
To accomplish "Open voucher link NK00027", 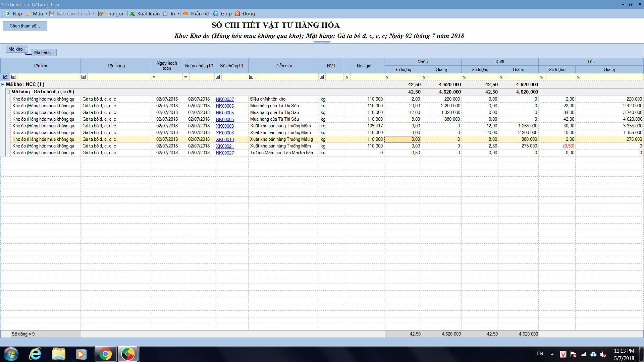I will [x=225, y=153].
